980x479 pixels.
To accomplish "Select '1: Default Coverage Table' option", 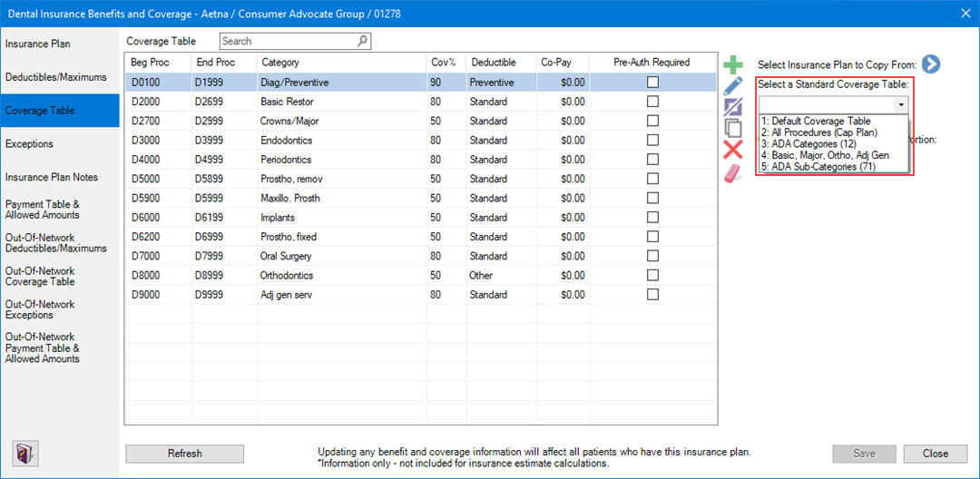I will tap(816, 121).
